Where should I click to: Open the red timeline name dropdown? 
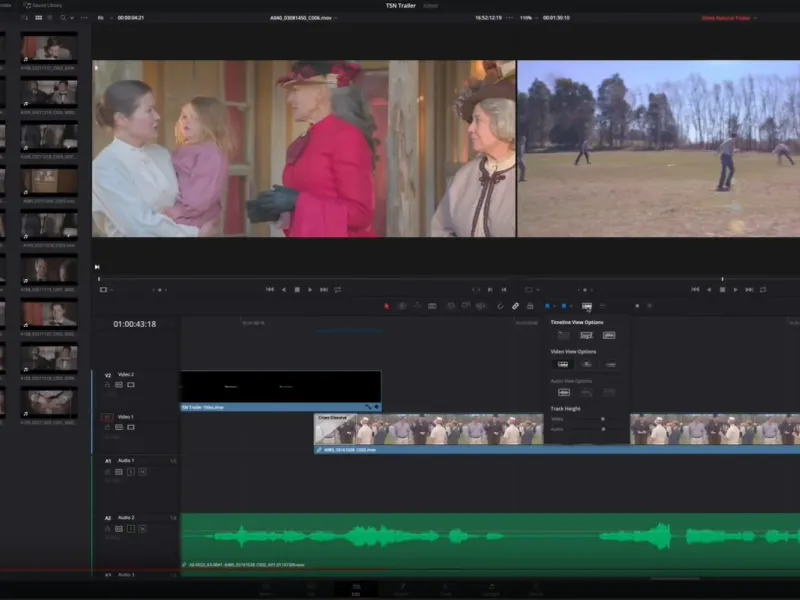coord(729,18)
